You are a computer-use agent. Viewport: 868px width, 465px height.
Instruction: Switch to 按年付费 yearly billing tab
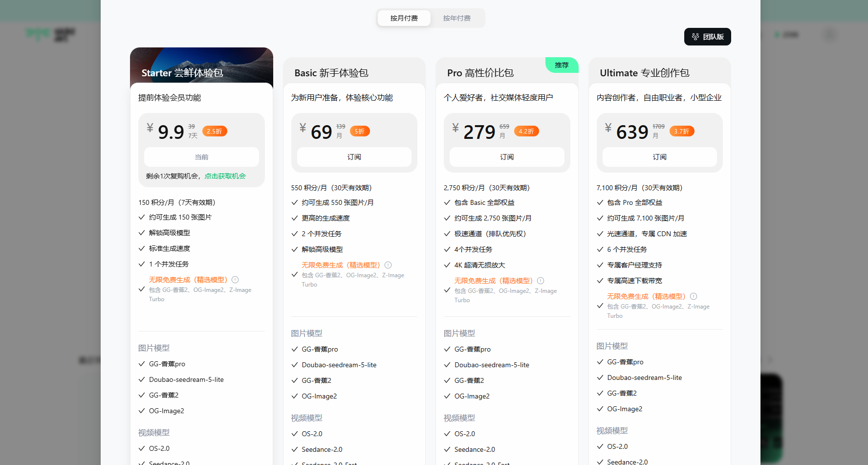[x=457, y=18]
